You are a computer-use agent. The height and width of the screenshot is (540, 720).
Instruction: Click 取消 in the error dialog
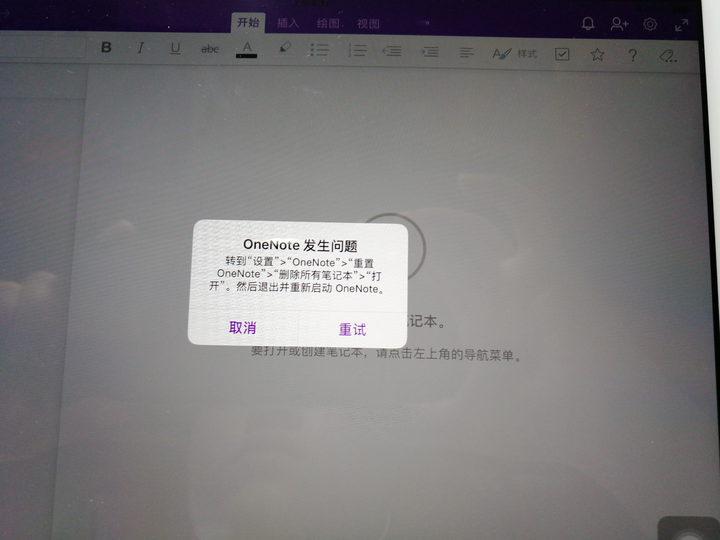pos(242,327)
